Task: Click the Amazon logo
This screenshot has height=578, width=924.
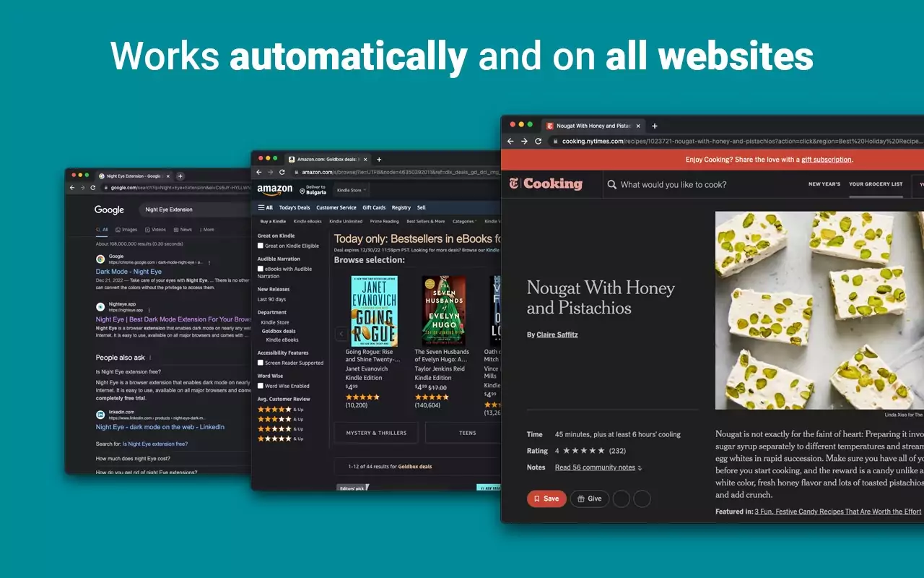Action: (x=275, y=190)
